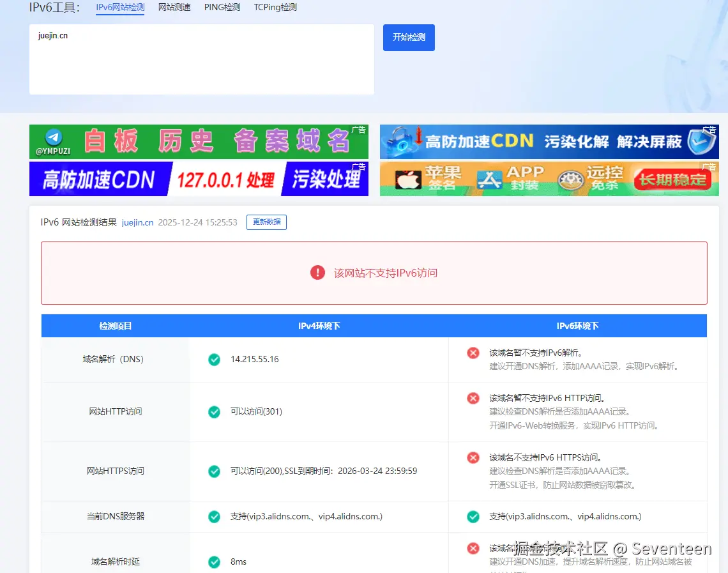Click the IPv4 green check in the 当前DNS服务器 row
This screenshot has height=573, width=728.
click(x=214, y=517)
